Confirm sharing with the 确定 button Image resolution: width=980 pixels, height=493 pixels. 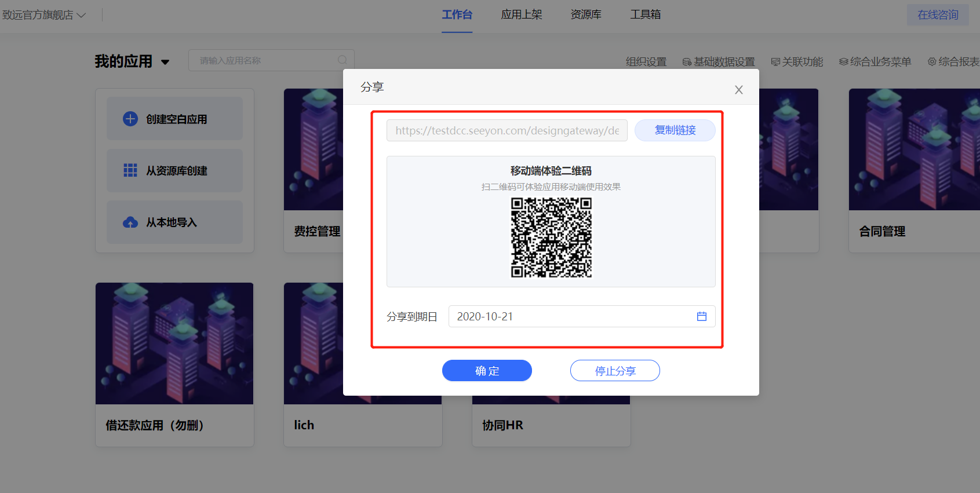coord(487,371)
